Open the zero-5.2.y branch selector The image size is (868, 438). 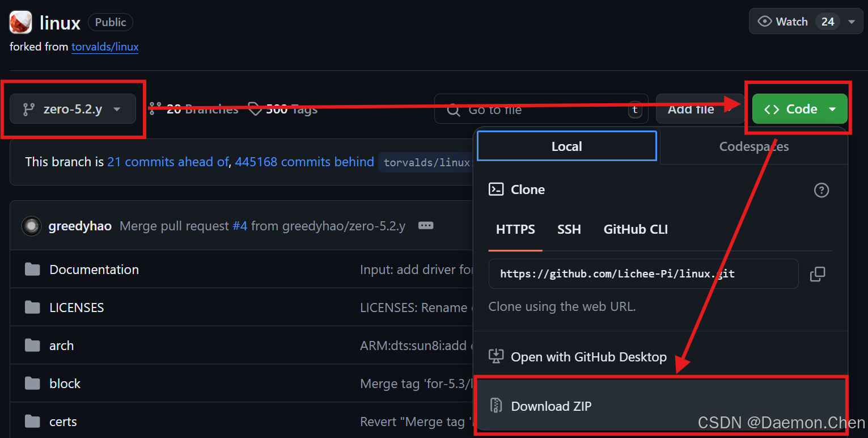[x=73, y=108]
